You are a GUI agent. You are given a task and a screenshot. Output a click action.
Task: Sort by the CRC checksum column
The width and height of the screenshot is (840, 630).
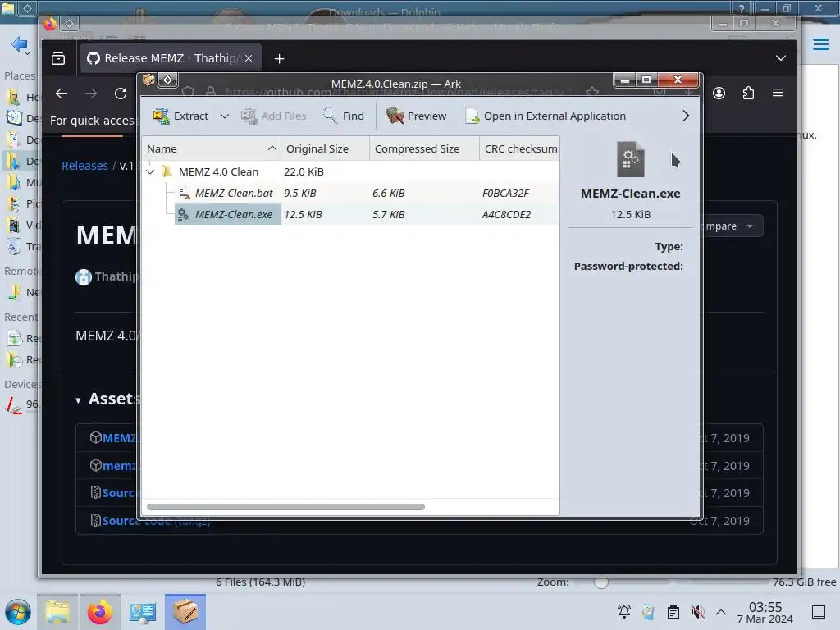coord(519,149)
